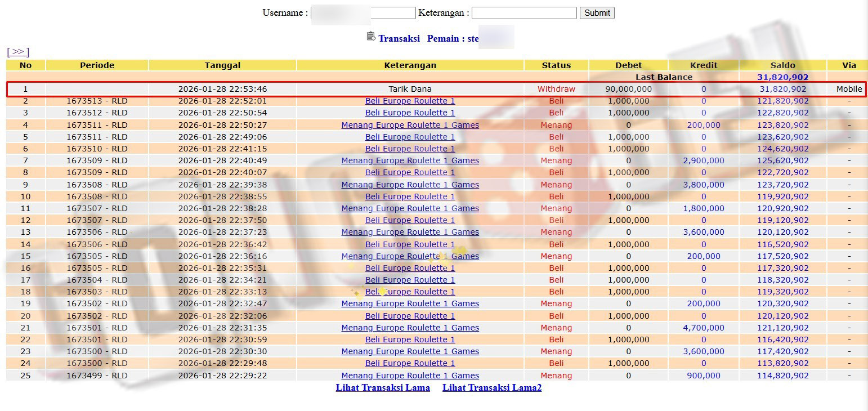The height and width of the screenshot is (411, 868).
Task: Open the last row Menang Europe Roulette link
Action: [410, 376]
